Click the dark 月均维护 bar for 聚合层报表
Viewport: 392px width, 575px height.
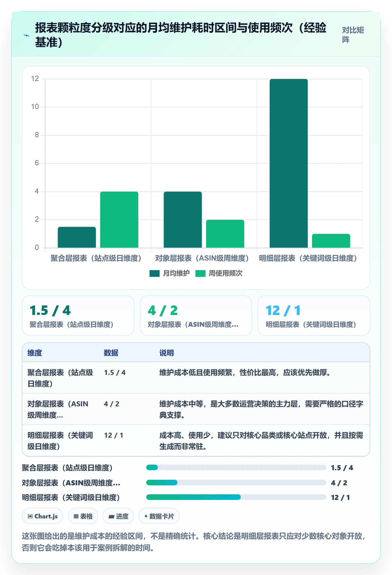(x=77, y=237)
